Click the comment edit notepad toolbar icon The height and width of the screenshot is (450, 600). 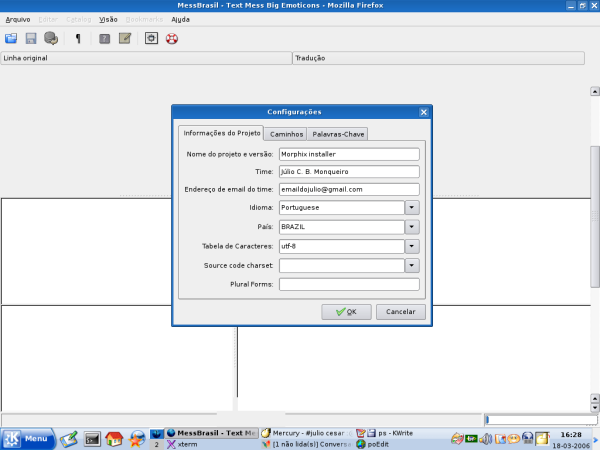125,38
